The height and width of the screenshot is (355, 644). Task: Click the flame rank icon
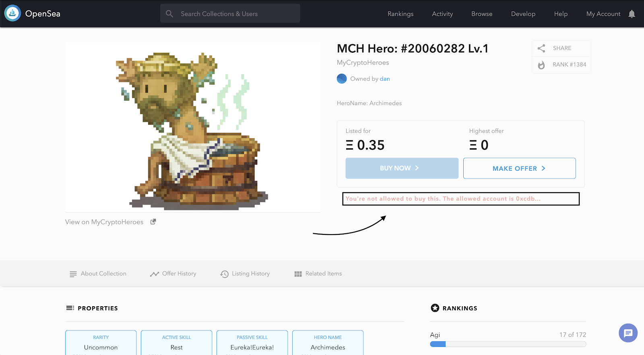tap(541, 65)
